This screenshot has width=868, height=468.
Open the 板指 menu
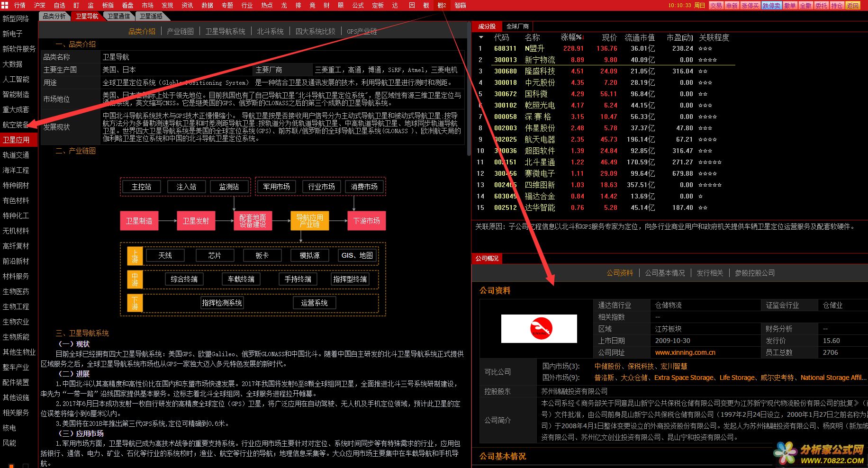point(108,5)
